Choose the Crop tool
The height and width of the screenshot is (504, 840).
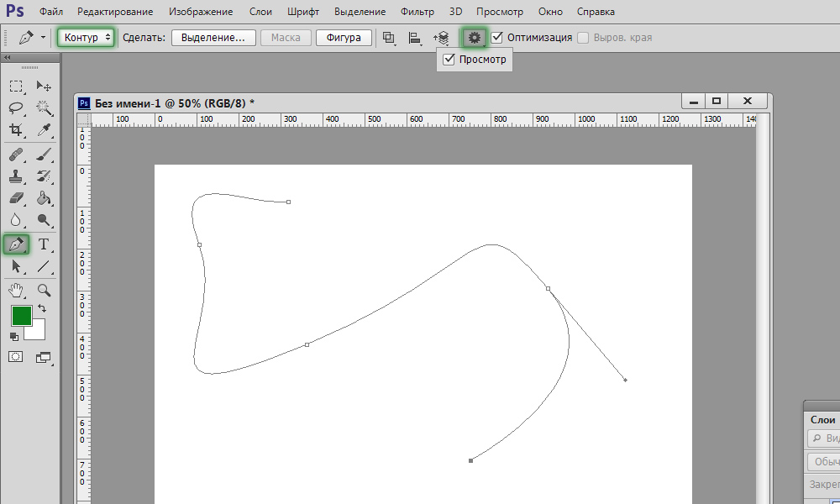coord(16,129)
